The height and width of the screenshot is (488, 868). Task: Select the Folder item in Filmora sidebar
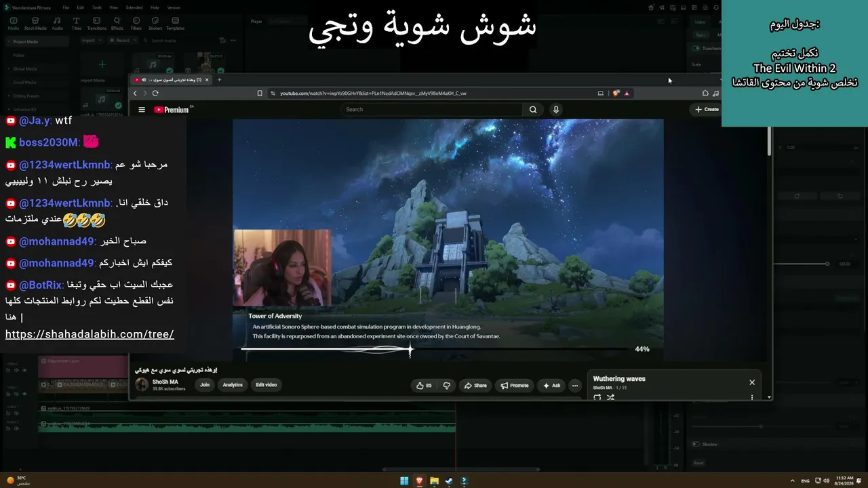(x=19, y=55)
